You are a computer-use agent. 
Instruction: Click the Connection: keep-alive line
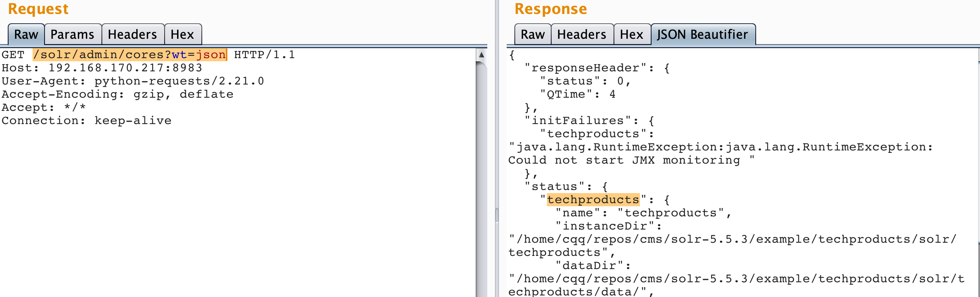pyautogui.click(x=86, y=121)
